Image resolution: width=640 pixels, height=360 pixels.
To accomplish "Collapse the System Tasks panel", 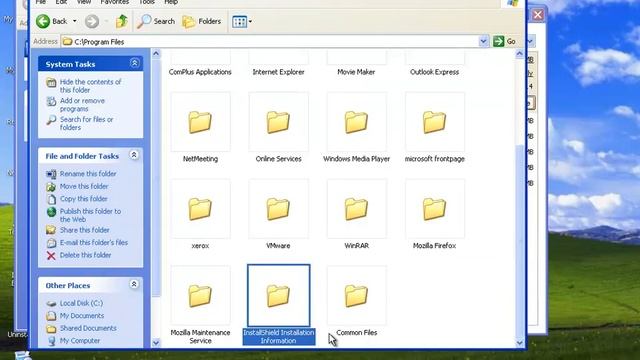I will tap(134, 63).
